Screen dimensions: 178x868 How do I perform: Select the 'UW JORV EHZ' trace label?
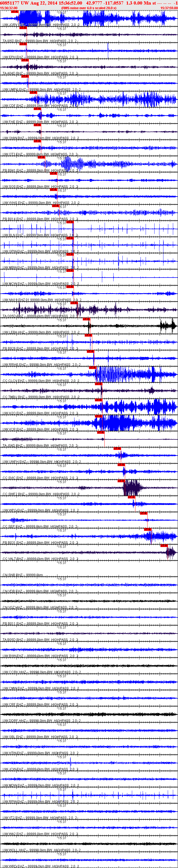[x=41, y=25]
